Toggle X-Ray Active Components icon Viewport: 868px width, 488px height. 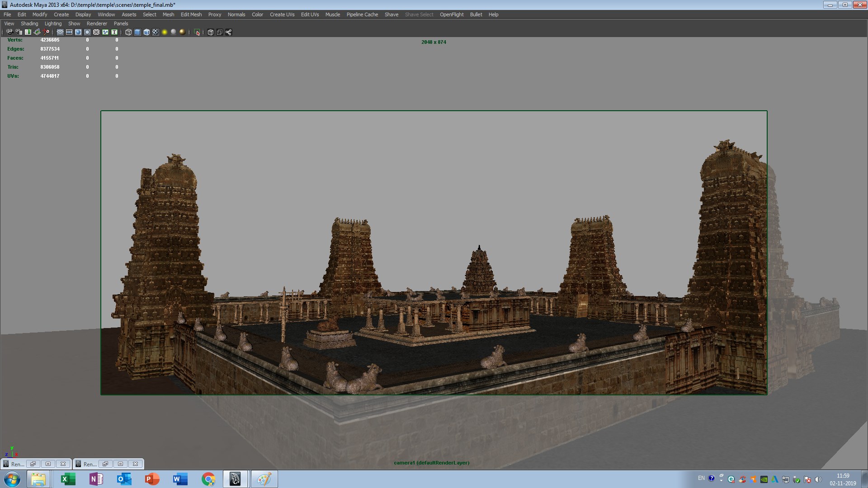tap(219, 32)
